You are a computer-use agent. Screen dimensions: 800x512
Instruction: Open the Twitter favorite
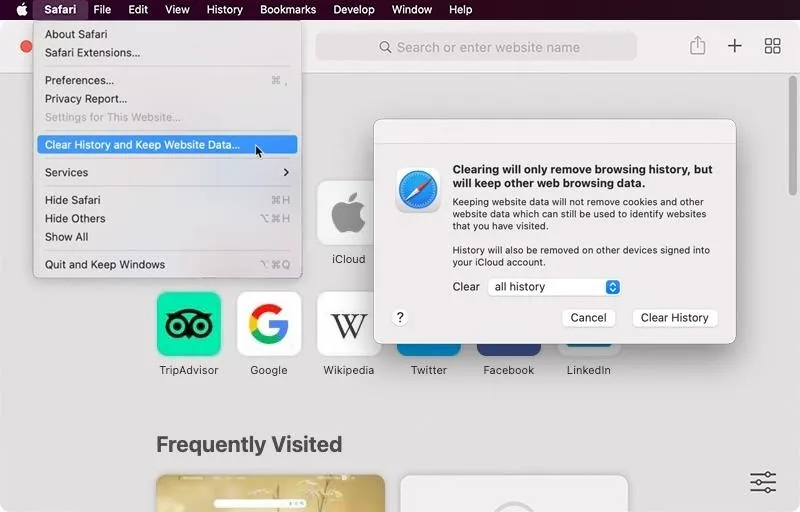(429, 350)
